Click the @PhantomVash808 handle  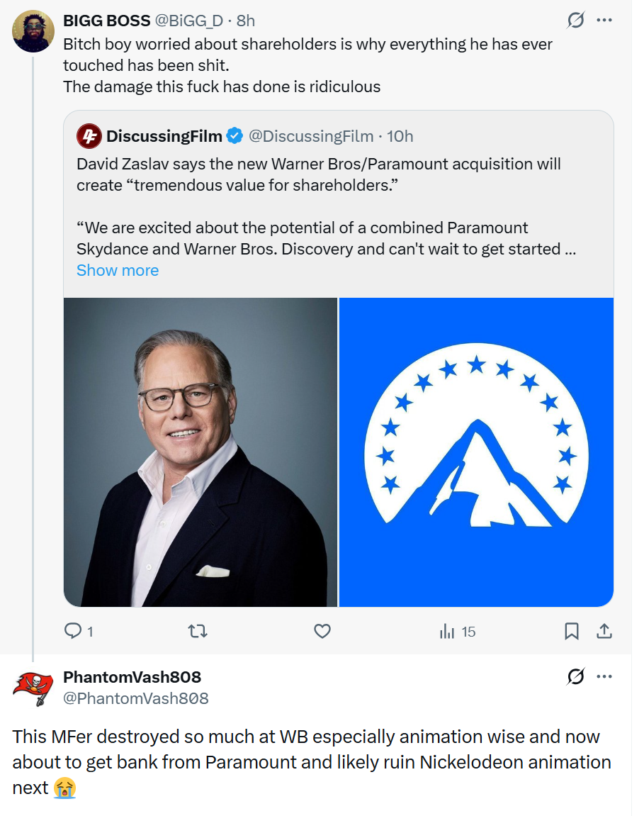tap(136, 698)
